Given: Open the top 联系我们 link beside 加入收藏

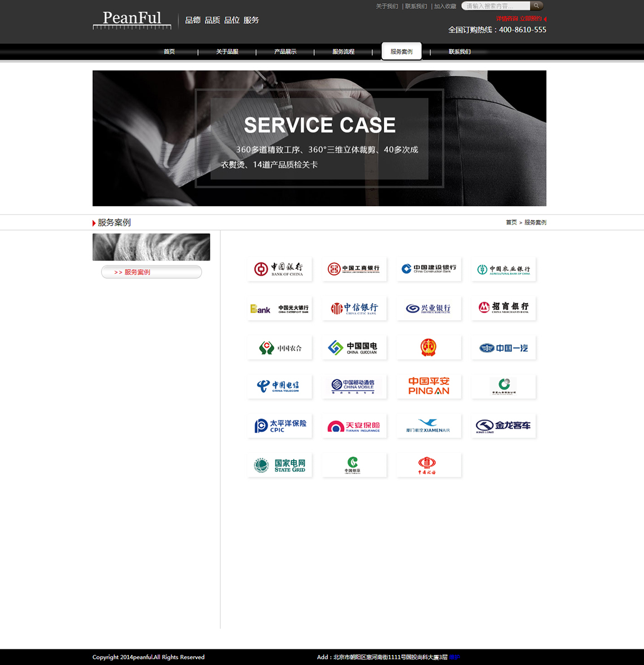Looking at the screenshot, I should pyautogui.click(x=416, y=6).
